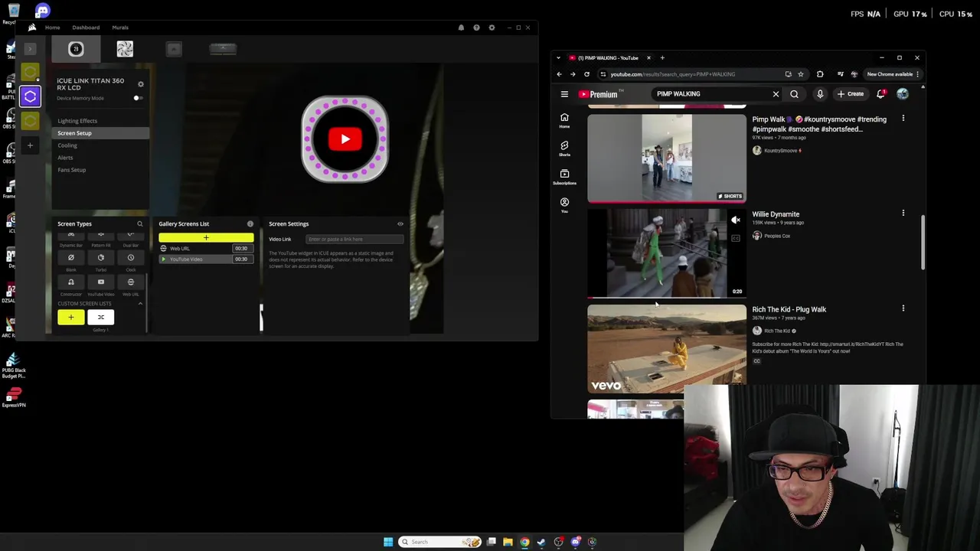The width and height of the screenshot is (980, 551).
Task: Select the LCD pump cap device tab
Action: point(76,49)
